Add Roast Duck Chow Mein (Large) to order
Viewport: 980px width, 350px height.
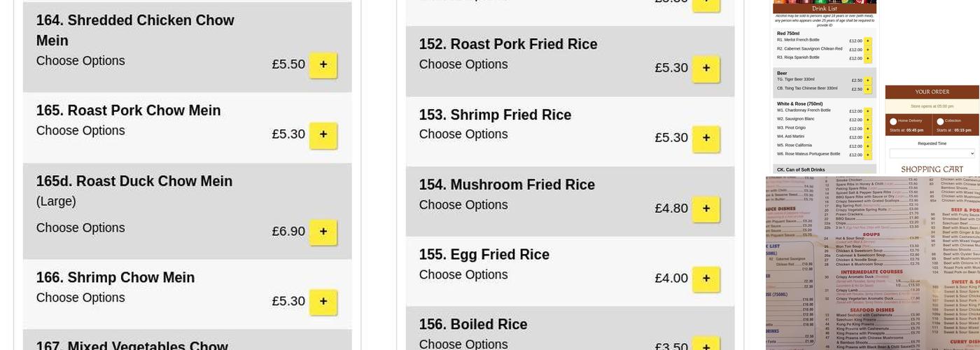(323, 232)
